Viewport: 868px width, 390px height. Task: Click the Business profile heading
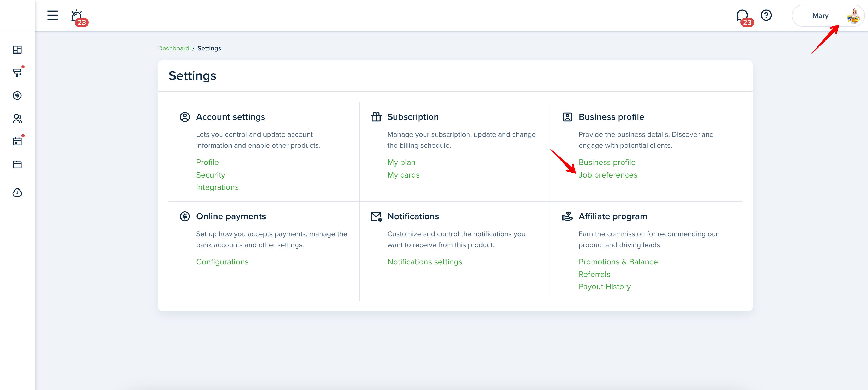[x=611, y=117]
